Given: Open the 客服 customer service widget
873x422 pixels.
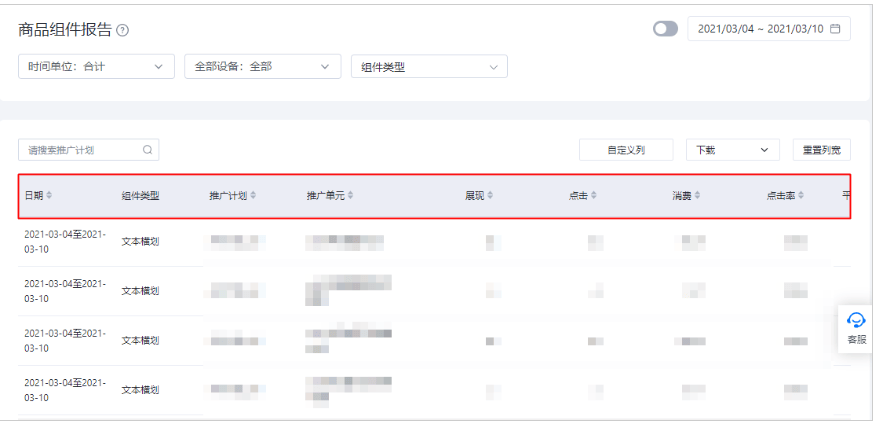Looking at the screenshot, I should click(856, 328).
